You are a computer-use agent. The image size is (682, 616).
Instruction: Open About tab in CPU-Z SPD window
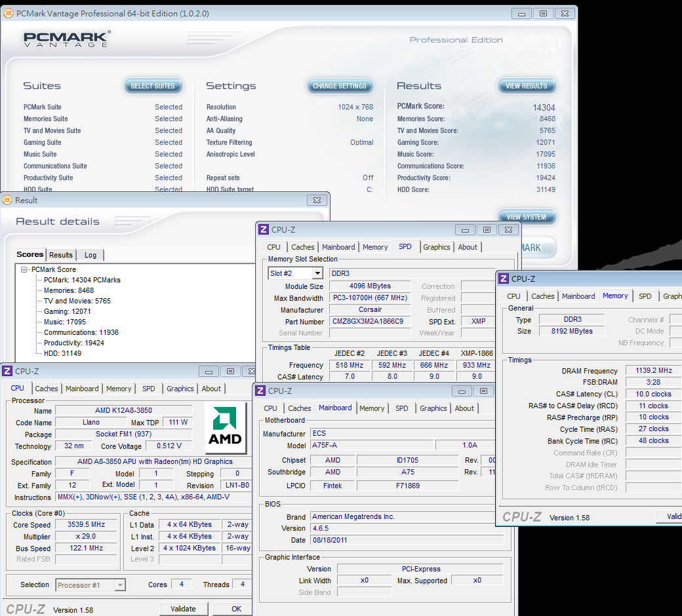pyautogui.click(x=468, y=247)
